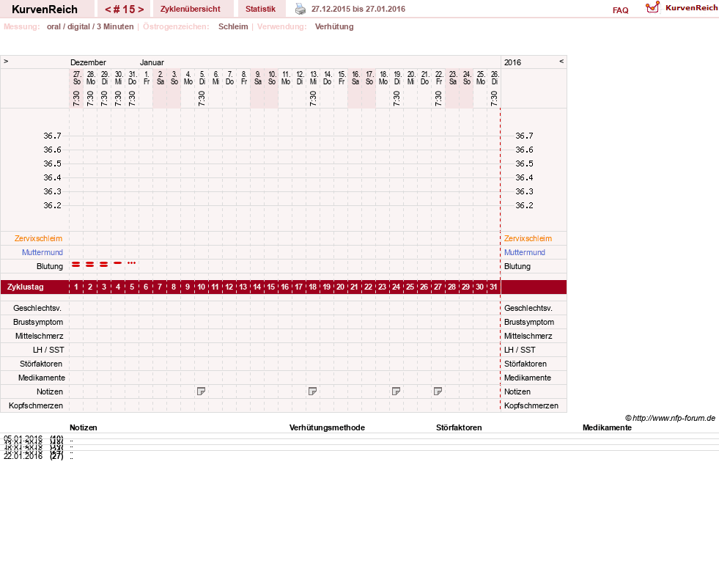This screenshot has height=588, width=719.
Task: Click the right-side Zervixschleim label
Action: tap(528, 238)
